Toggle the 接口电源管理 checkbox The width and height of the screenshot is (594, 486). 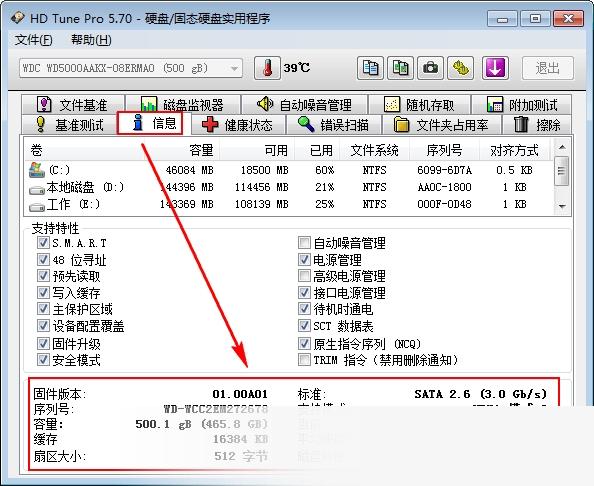304,292
